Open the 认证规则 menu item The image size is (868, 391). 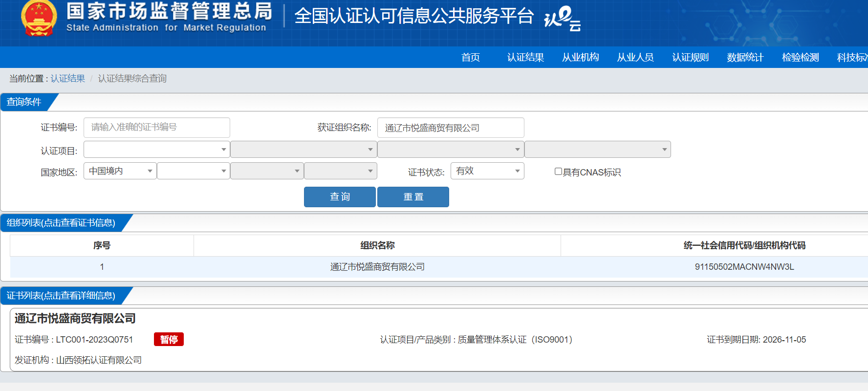click(690, 57)
